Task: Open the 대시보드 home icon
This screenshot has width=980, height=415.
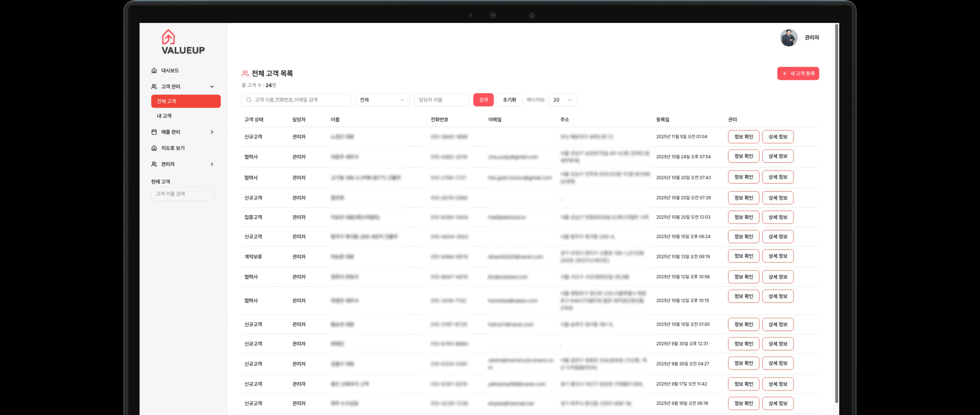Action: 154,70
